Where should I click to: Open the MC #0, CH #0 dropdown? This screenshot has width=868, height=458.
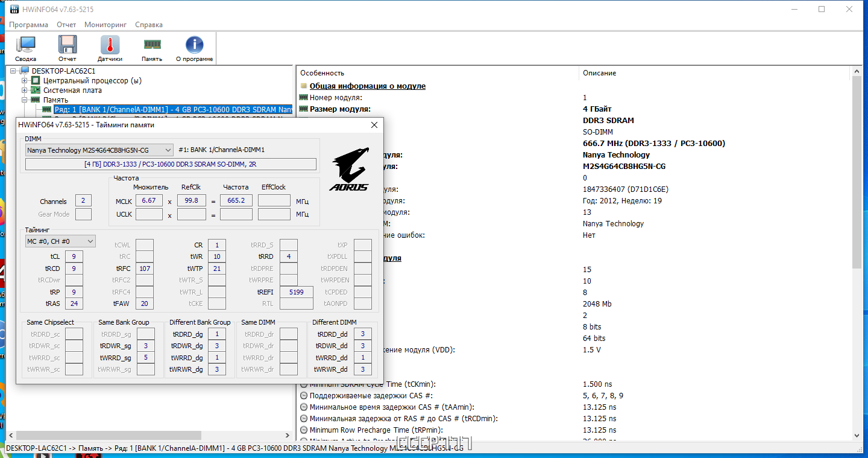60,241
